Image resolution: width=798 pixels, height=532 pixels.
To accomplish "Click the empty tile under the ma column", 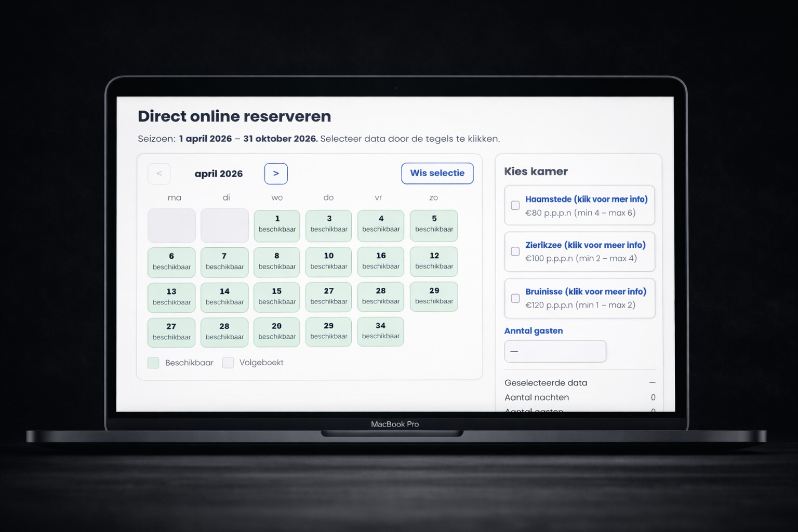I will coord(171,225).
